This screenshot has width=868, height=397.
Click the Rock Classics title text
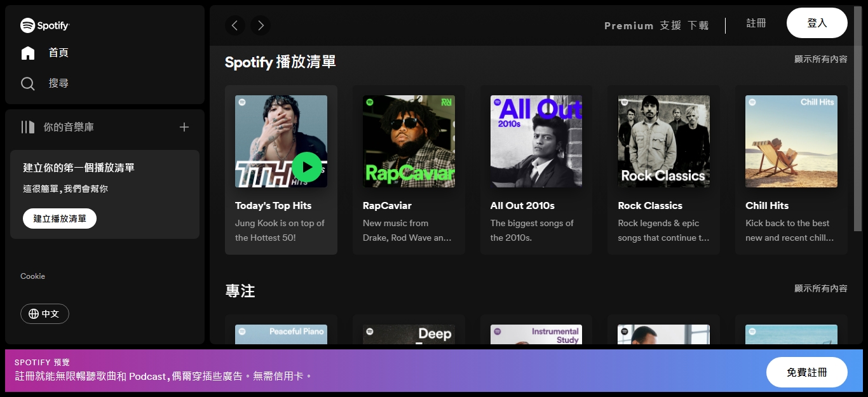click(x=650, y=206)
